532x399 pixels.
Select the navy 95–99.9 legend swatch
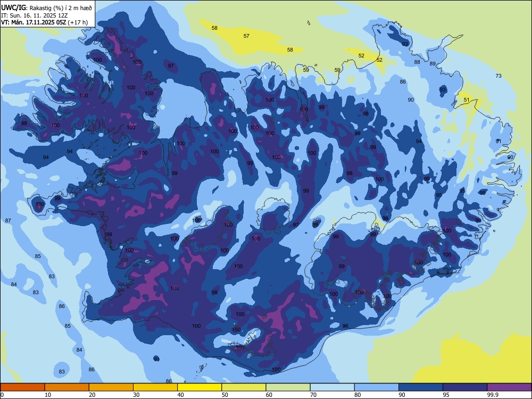click(x=465, y=387)
